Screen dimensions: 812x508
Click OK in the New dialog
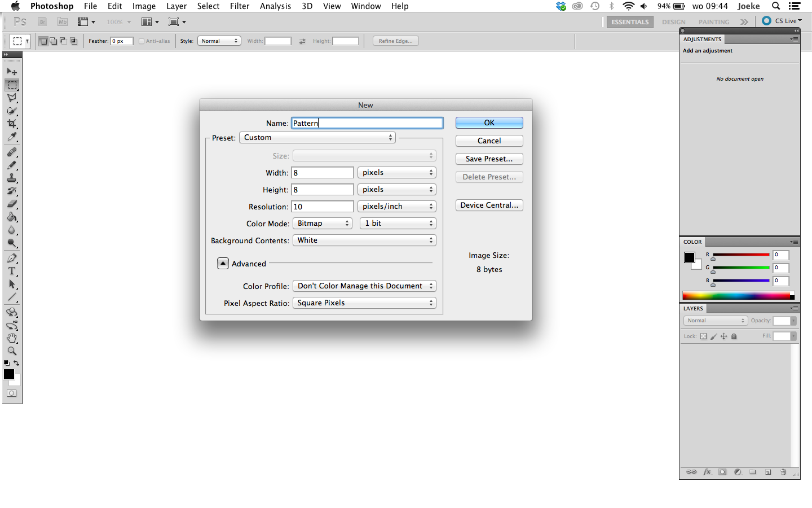(489, 123)
